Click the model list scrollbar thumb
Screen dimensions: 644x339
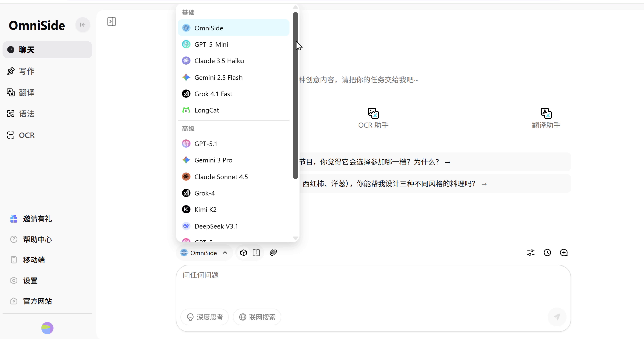[x=295, y=96]
